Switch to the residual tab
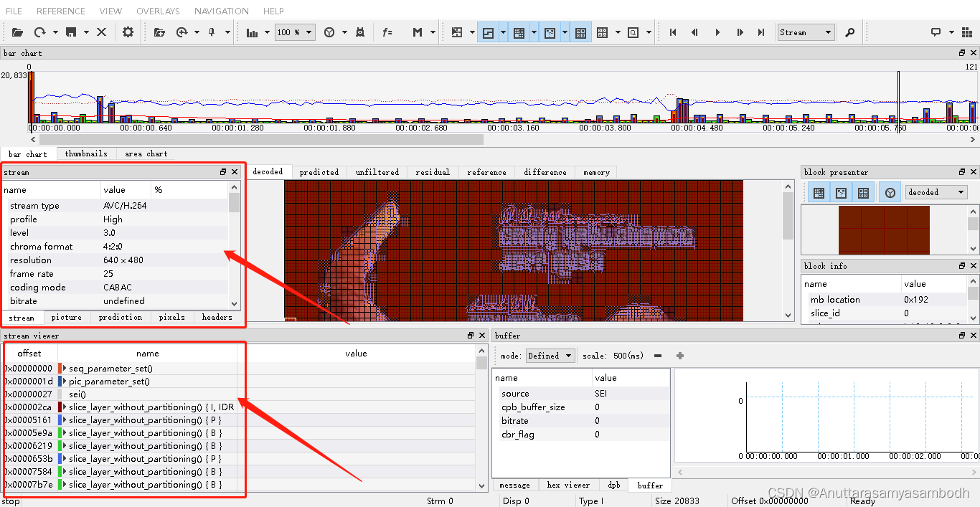Viewport: 980px width, 507px height. (433, 172)
